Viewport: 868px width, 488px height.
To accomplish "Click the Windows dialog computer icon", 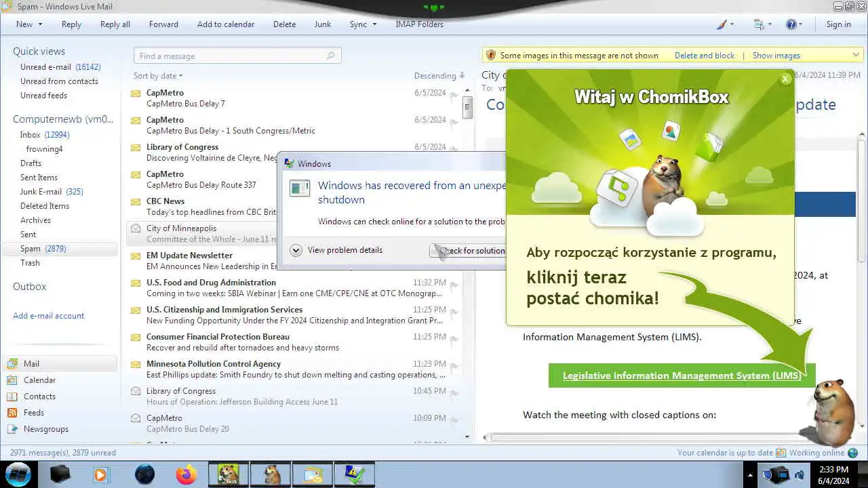I will pyautogui.click(x=299, y=189).
